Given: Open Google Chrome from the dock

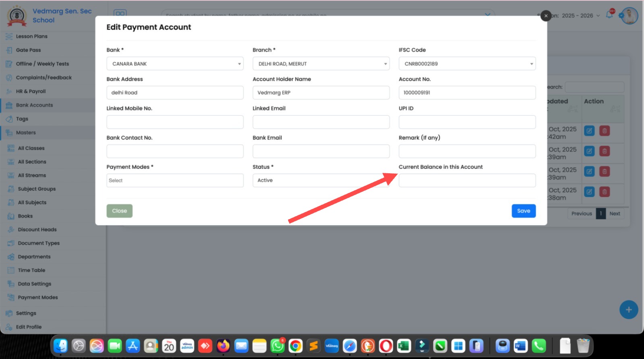Looking at the screenshot, I should [295, 346].
